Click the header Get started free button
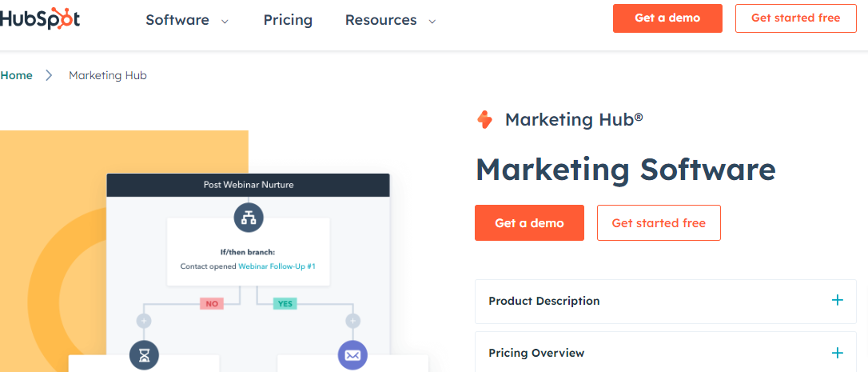Image resolution: width=868 pixels, height=372 pixels. [795, 18]
